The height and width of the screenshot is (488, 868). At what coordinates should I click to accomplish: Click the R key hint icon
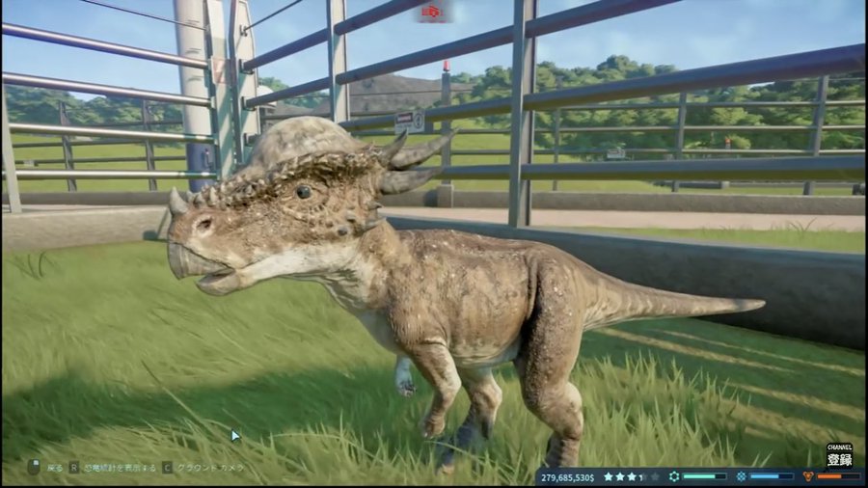(x=74, y=468)
